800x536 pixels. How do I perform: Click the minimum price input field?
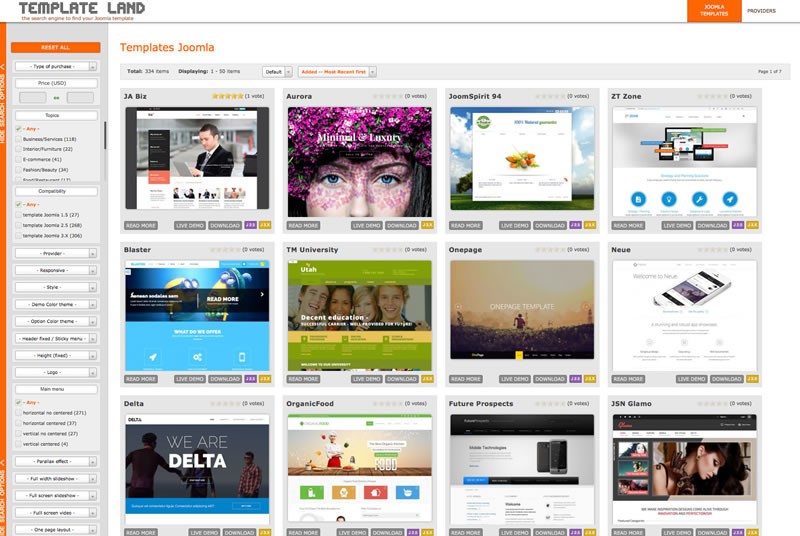(x=33, y=97)
